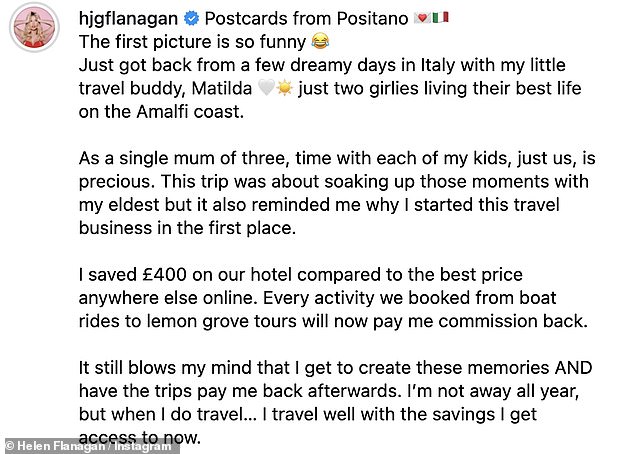Click the word 'AND' in capital letters

(573, 368)
